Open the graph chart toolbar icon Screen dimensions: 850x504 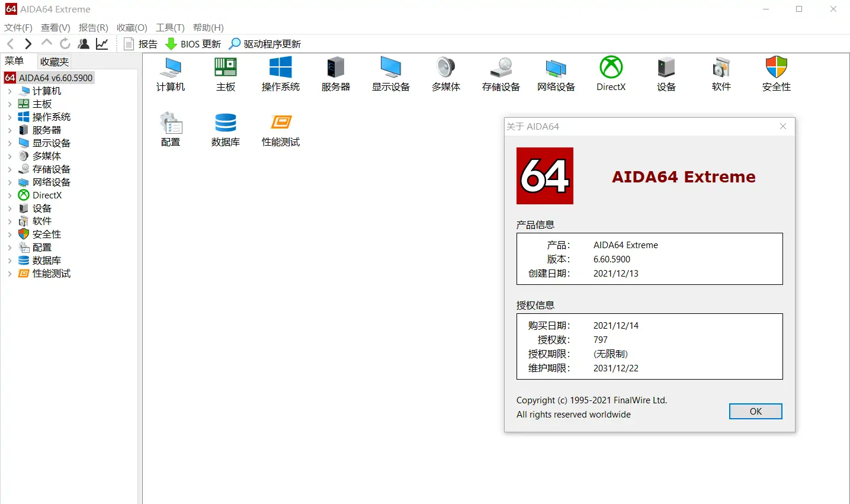102,43
